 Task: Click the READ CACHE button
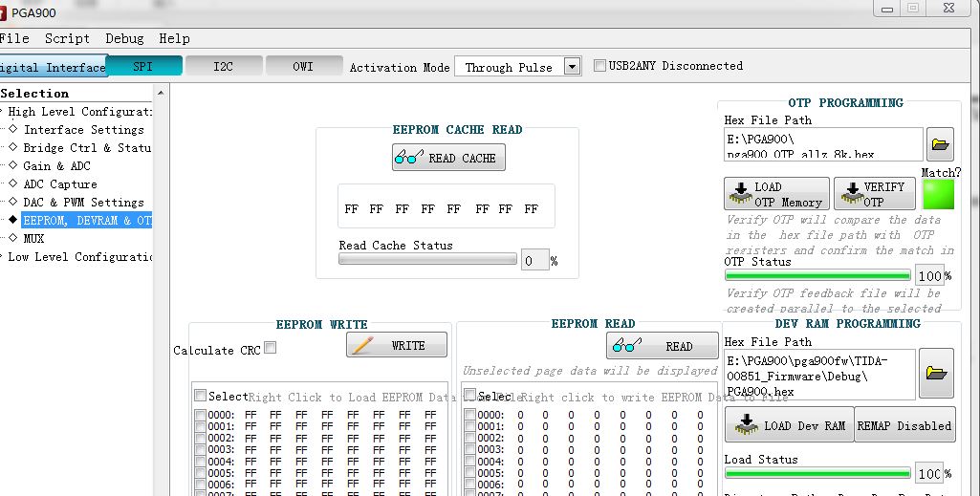448,158
